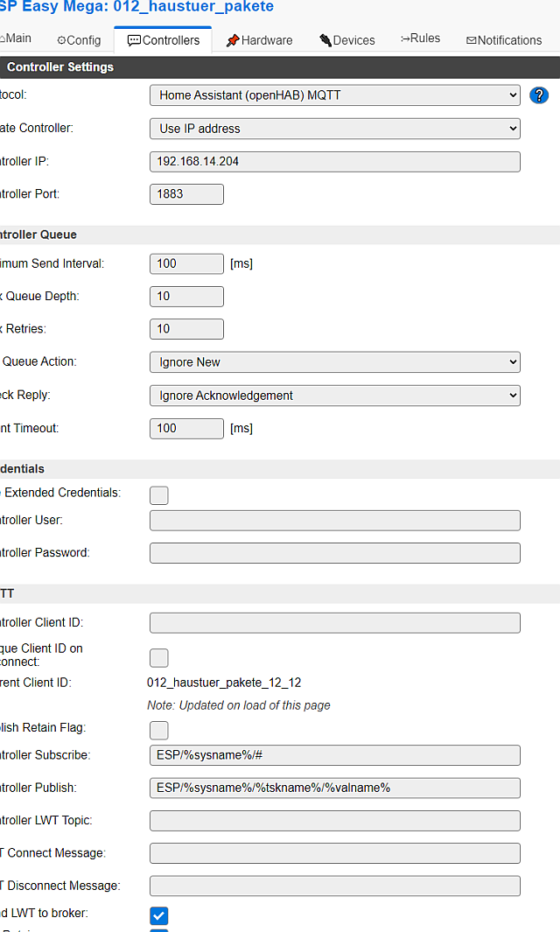Focus the Minimum Send Interval field

click(x=186, y=264)
